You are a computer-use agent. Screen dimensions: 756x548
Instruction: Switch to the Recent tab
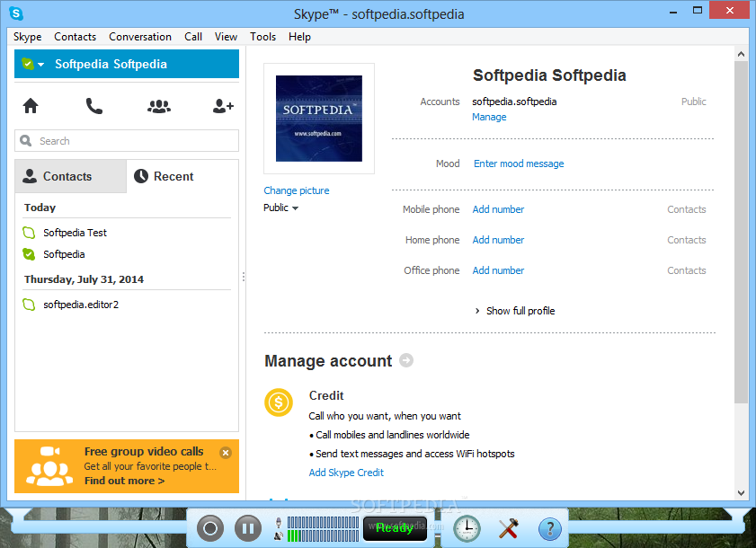click(x=182, y=176)
